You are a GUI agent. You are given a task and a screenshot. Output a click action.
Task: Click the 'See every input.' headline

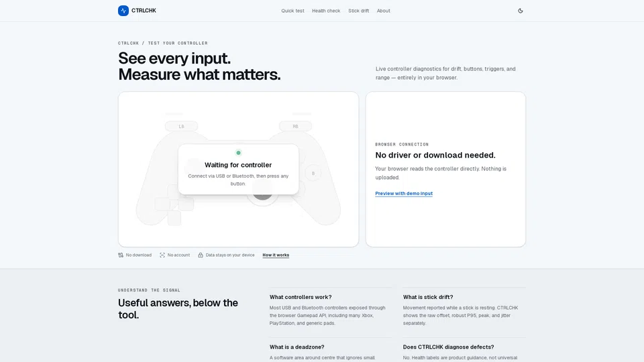click(x=174, y=58)
